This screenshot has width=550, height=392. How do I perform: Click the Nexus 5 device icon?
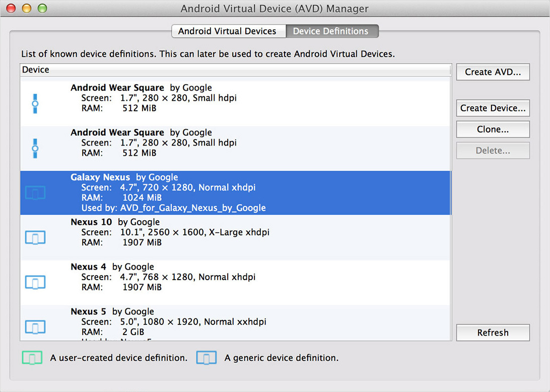35,327
